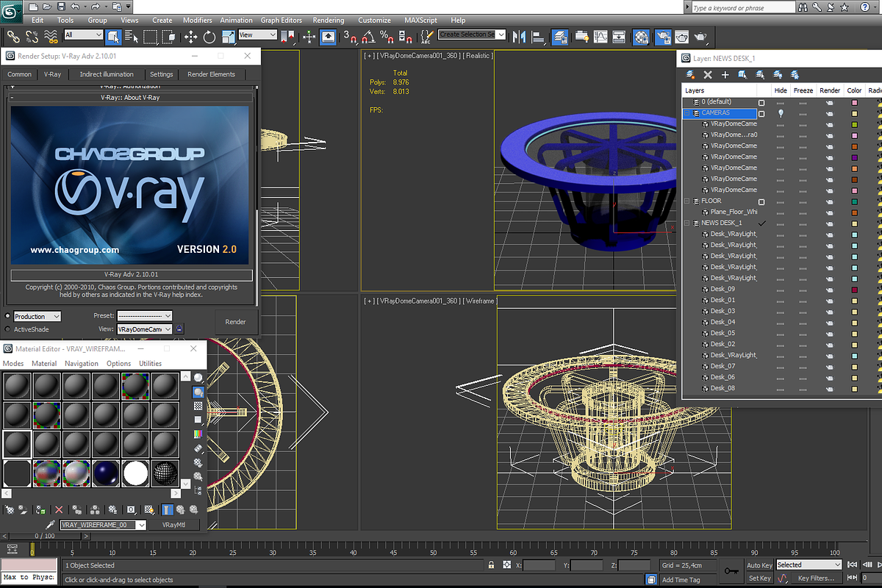Click the Render Production teapot icon
The image size is (882, 588).
click(700, 36)
